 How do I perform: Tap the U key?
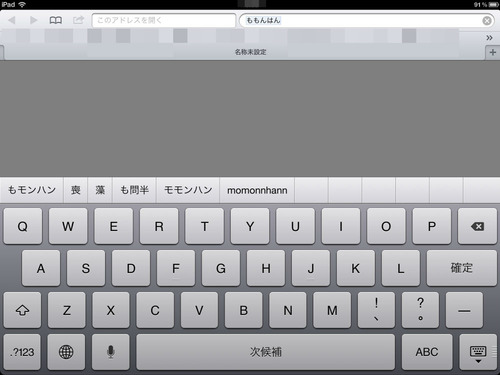pyautogui.click(x=295, y=226)
